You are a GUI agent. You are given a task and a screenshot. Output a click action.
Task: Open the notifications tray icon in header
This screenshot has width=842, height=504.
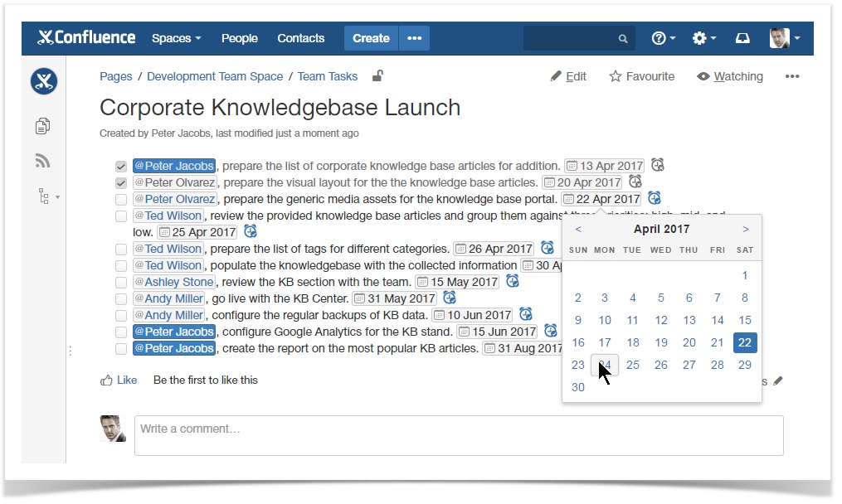click(742, 38)
